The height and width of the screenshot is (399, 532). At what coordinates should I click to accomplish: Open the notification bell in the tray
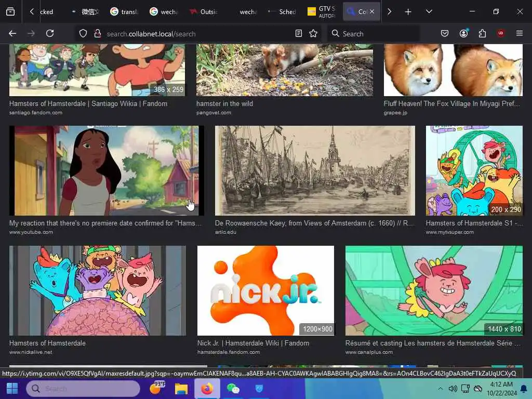pos(524,389)
